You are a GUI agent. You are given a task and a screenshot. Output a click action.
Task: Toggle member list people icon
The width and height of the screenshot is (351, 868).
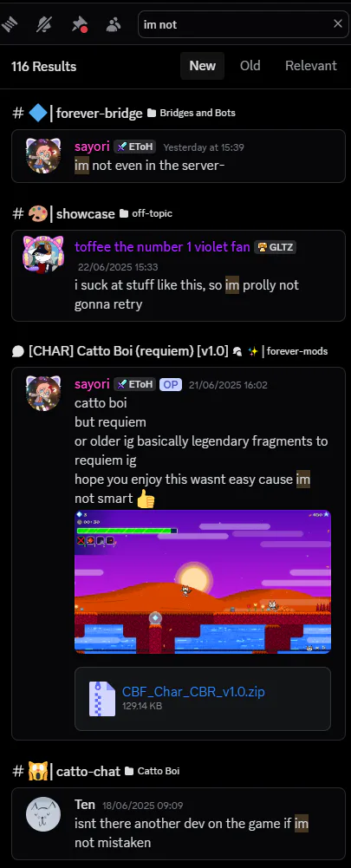[114, 23]
